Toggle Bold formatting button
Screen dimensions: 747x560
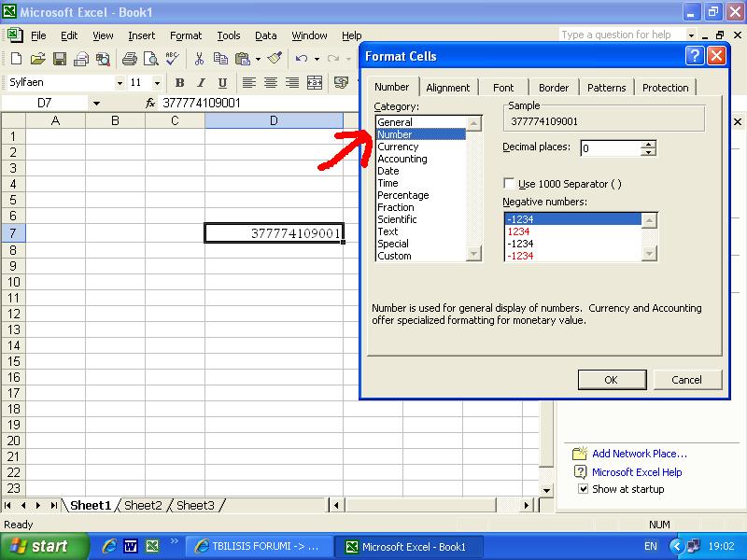179,83
